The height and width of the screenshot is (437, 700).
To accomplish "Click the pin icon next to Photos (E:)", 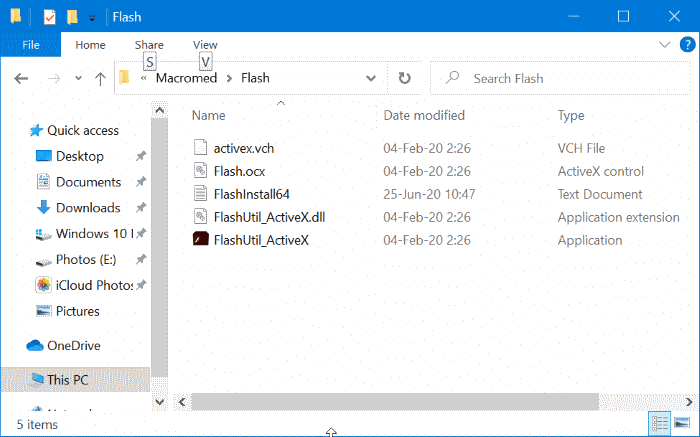I will (x=141, y=259).
